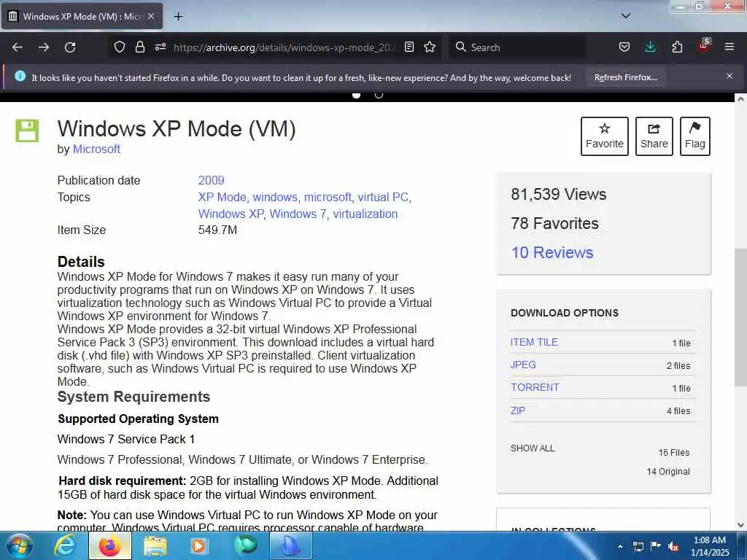Open the Windows XP topic link
The height and width of the screenshot is (560, 747).
(231, 214)
